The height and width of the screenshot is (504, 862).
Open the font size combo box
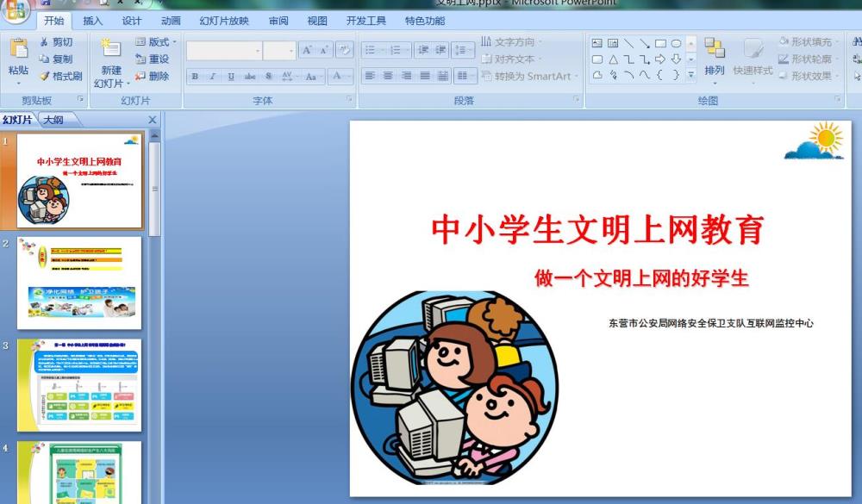(279, 51)
